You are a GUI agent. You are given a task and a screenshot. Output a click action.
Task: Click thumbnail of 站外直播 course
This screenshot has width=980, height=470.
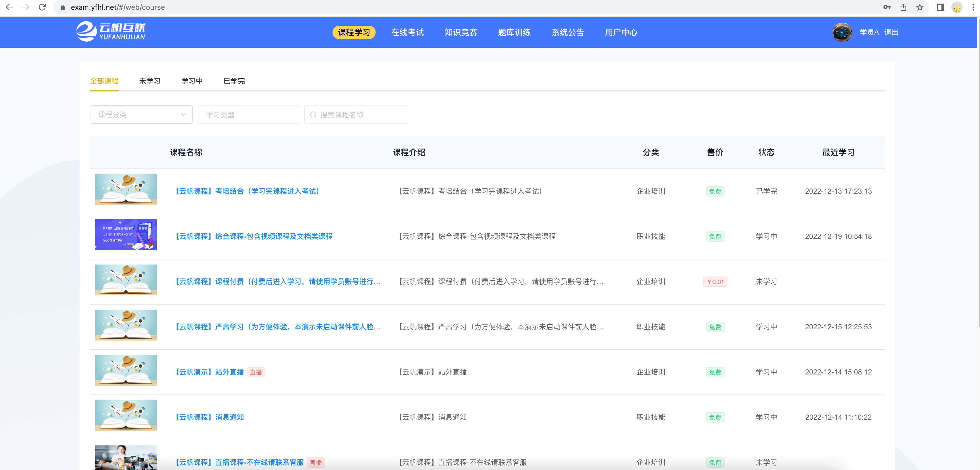tap(126, 370)
